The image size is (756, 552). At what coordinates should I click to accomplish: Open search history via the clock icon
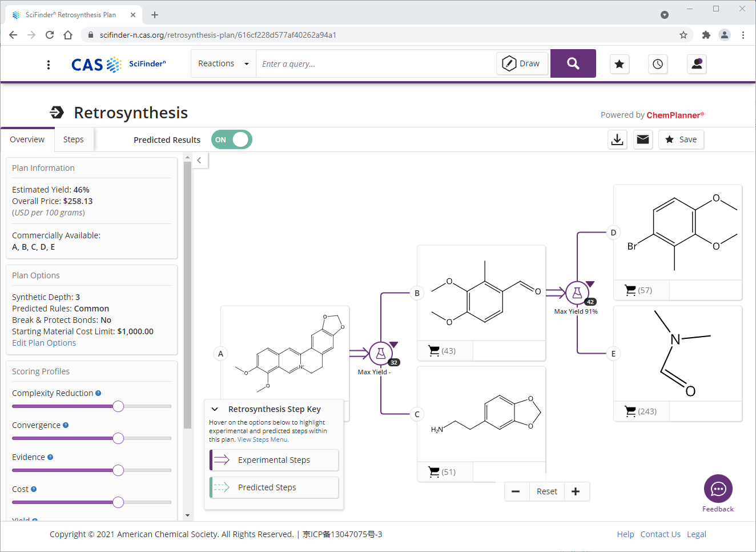tap(657, 64)
